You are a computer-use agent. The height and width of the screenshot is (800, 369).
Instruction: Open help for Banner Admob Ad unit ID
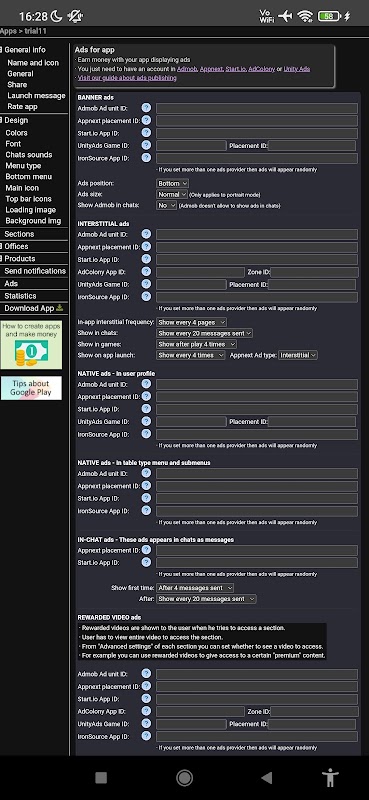coord(146,108)
